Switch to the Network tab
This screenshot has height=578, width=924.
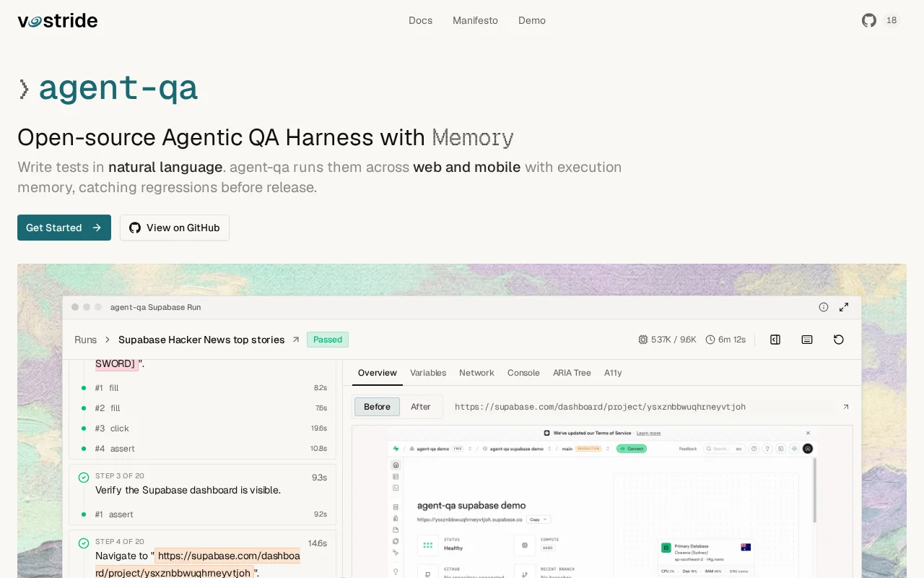pos(476,373)
